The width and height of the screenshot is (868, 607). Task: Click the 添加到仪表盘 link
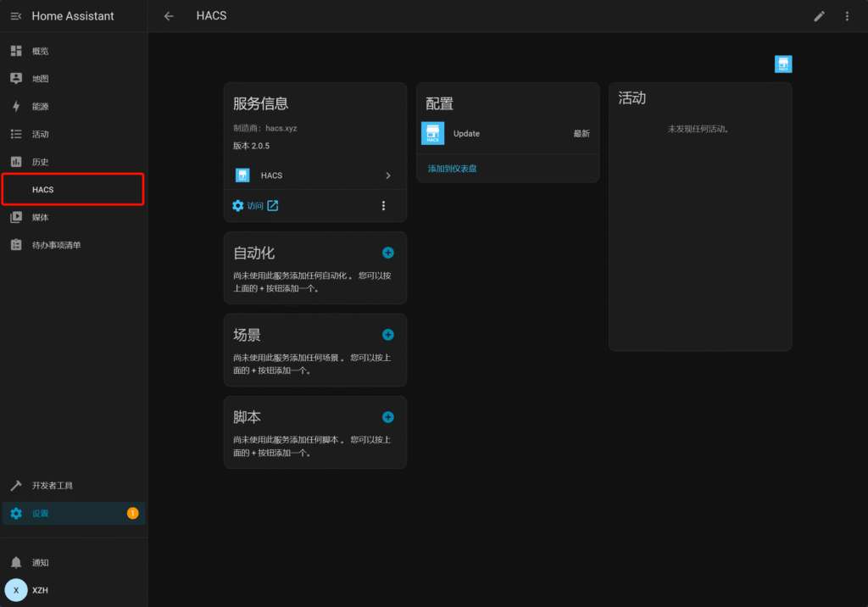(x=452, y=169)
